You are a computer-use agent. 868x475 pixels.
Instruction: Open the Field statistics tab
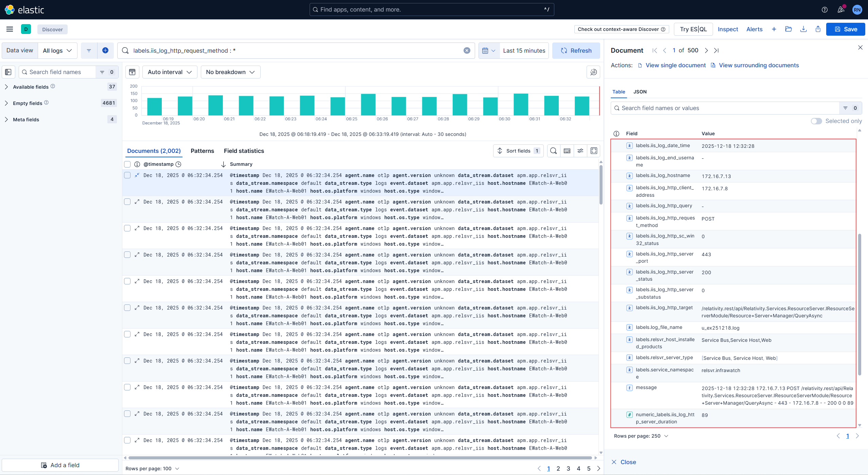(244, 151)
